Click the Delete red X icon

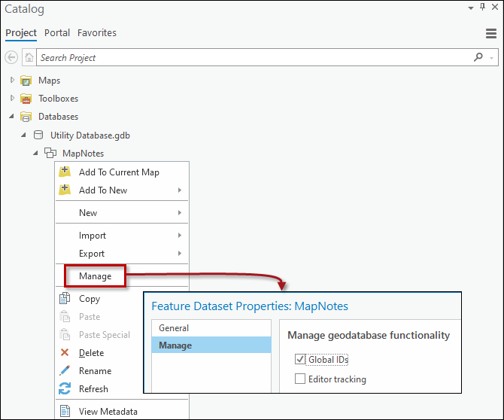coord(65,352)
